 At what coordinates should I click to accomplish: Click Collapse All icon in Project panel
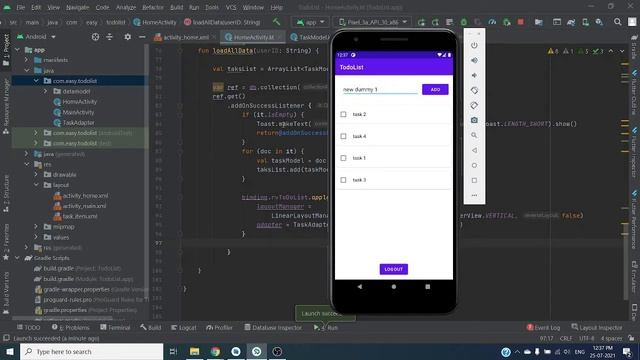(109, 37)
